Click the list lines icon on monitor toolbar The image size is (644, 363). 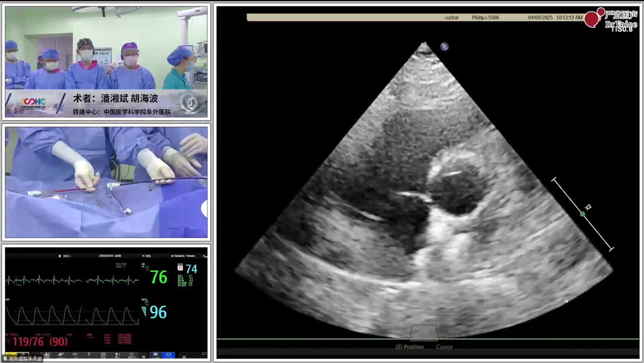tap(103, 355)
